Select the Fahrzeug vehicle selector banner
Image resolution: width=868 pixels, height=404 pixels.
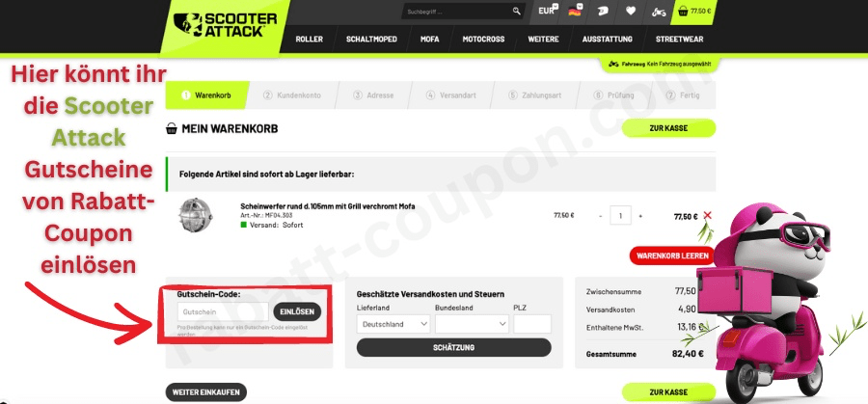[x=659, y=65]
